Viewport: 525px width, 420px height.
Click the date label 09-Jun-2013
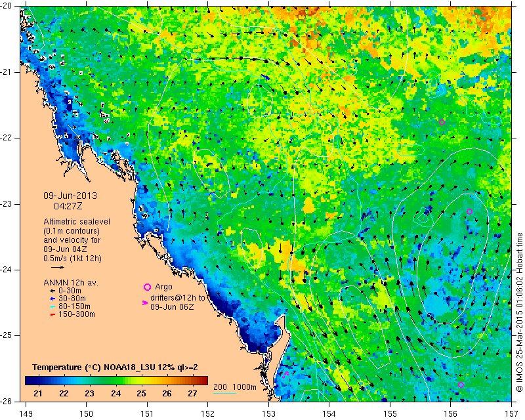click(70, 196)
